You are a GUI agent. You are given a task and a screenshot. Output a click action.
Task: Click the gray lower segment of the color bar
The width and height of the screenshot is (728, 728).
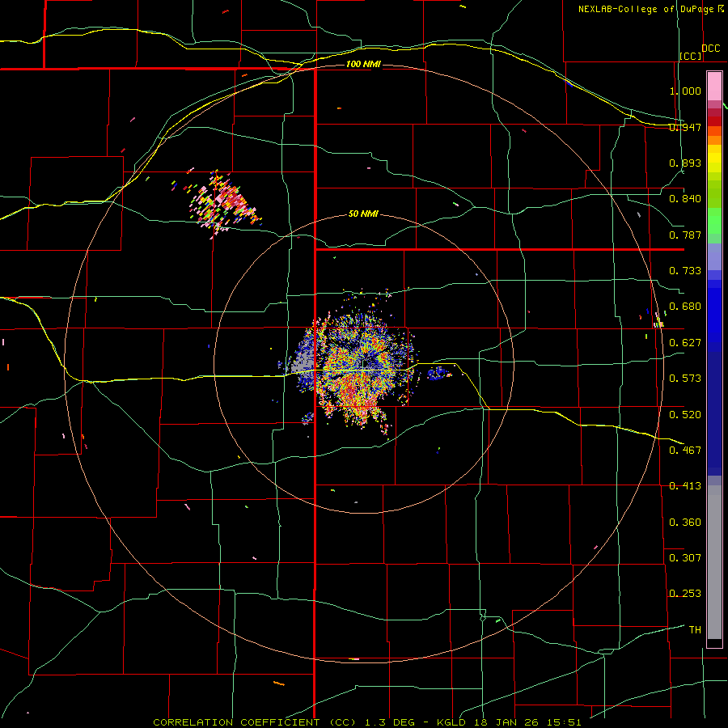click(714, 562)
